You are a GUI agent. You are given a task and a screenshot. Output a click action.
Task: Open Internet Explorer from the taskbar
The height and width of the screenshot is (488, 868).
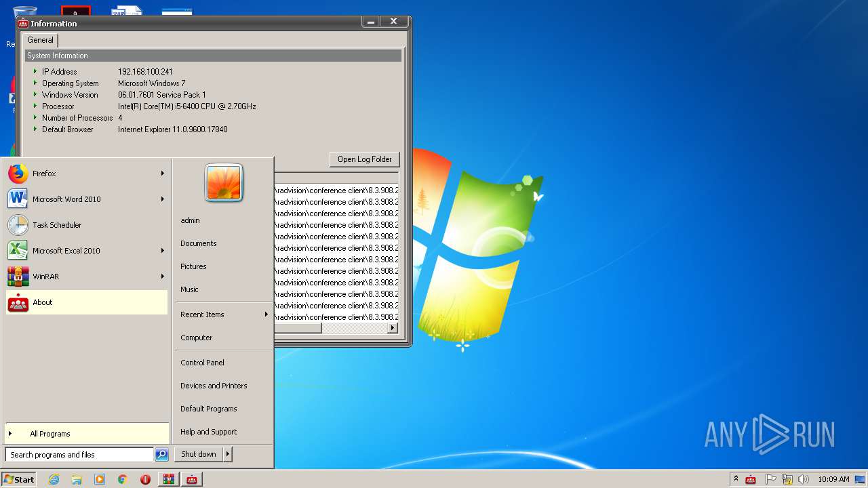54,479
